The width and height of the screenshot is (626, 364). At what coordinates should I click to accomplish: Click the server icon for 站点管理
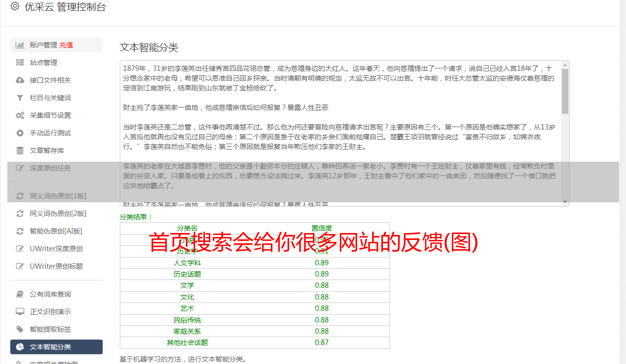pos(20,63)
